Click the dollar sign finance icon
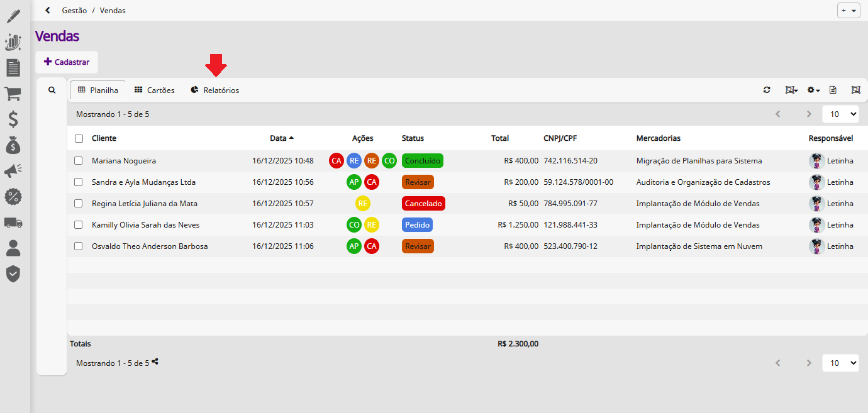The height and width of the screenshot is (413, 868). (13, 119)
